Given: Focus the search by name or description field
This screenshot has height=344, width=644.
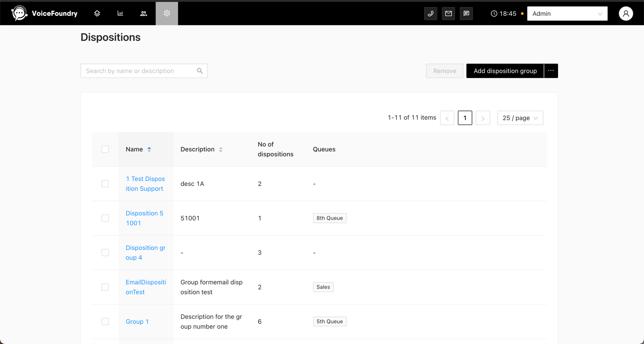Looking at the screenshot, I should point(144,71).
